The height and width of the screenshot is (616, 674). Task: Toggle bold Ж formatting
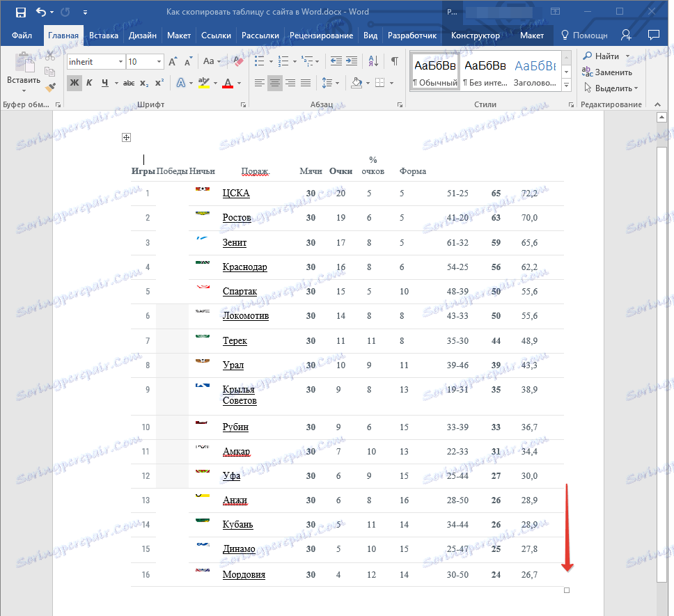tap(75, 82)
